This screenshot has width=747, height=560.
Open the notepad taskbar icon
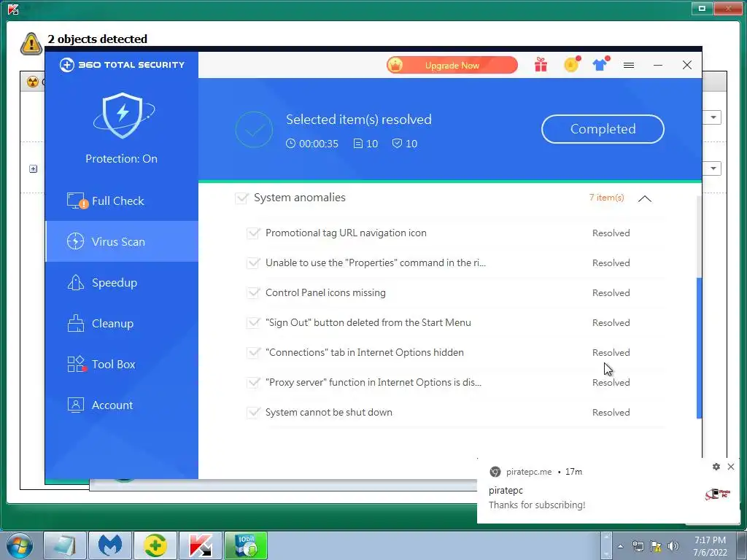pos(65,545)
